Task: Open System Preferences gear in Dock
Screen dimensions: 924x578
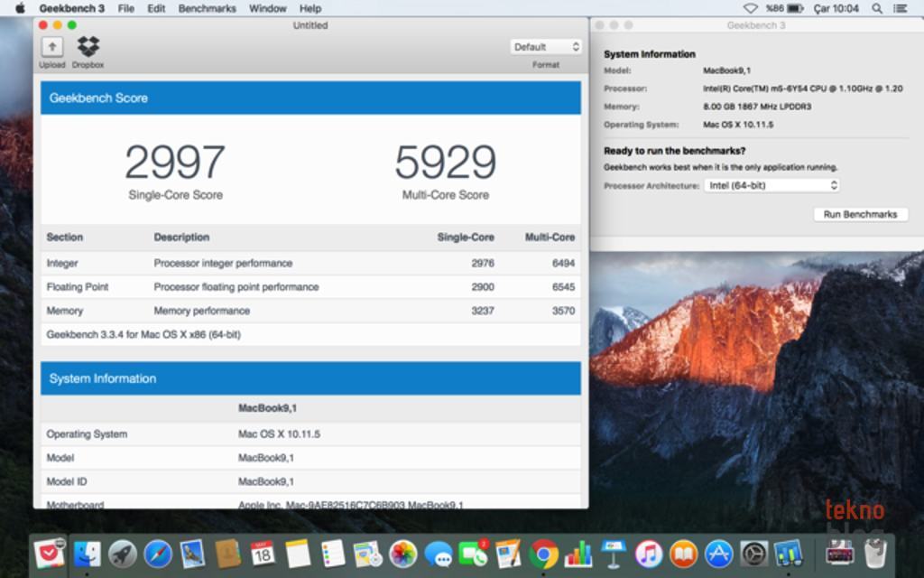Action: 753,555
